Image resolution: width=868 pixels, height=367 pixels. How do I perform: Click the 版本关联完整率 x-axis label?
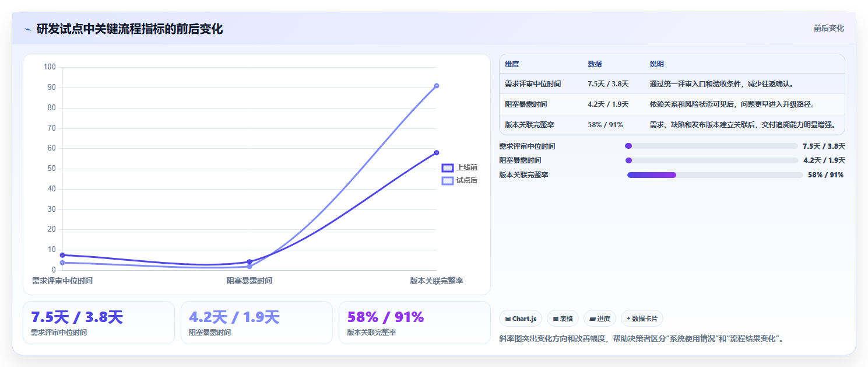[x=437, y=281]
